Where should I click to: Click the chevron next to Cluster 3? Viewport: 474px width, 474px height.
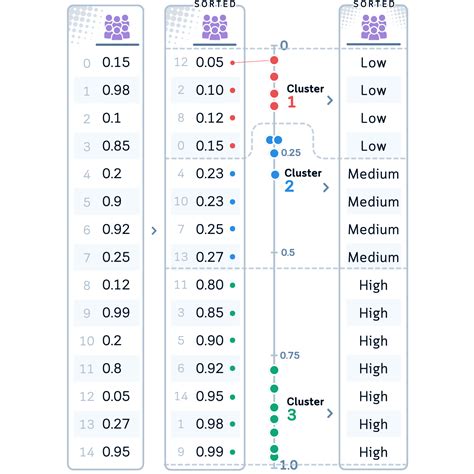point(330,413)
